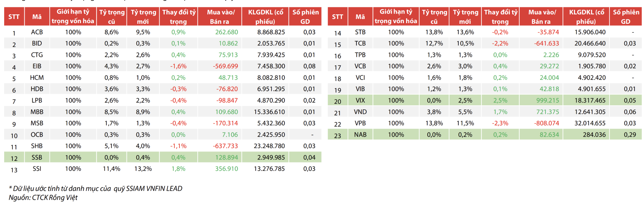Click the -1,6% weight change for EIB
The width and height of the screenshot is (644, 206).
(178, 66)
